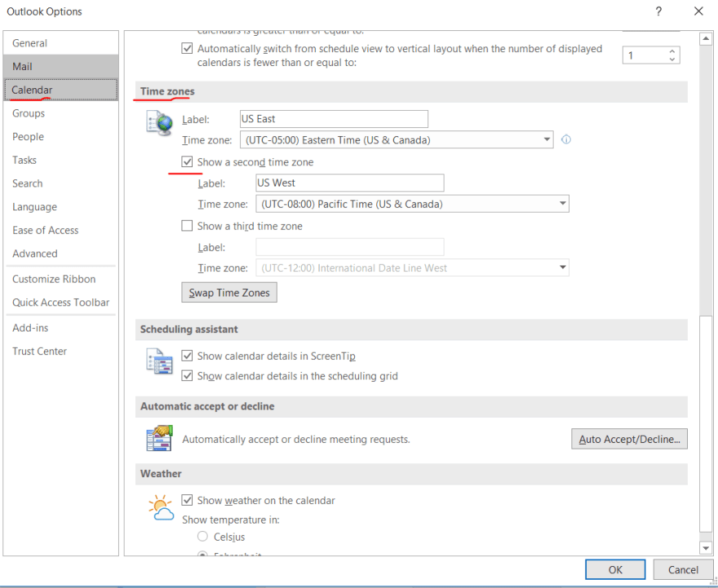718x588 pixels.
Task: Click the time zone info icon
Action: pyautogui.click(x=566, y=139)
